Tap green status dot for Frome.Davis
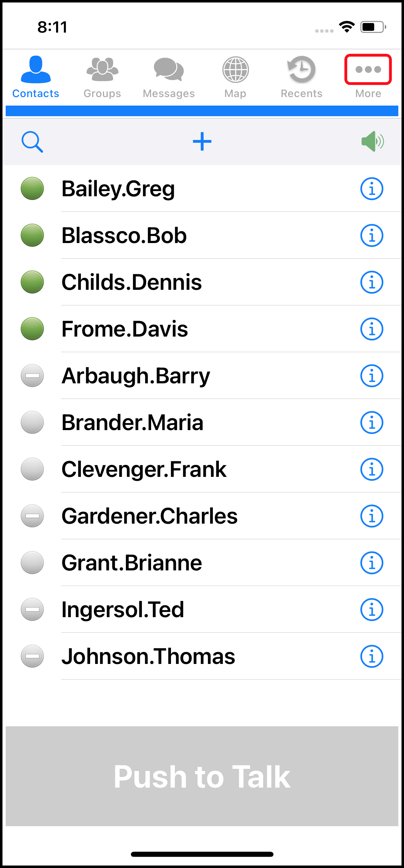Screen dimensions: 404x868 click(x=32, y=329)
